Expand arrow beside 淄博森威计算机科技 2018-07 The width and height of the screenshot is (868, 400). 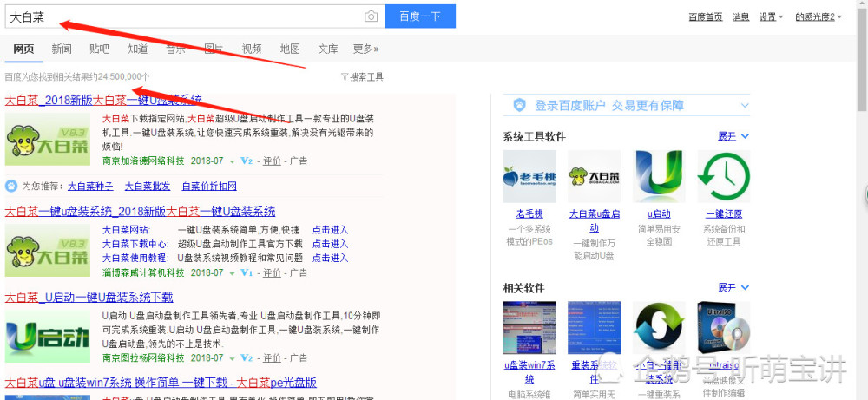[x=232, y=272]
